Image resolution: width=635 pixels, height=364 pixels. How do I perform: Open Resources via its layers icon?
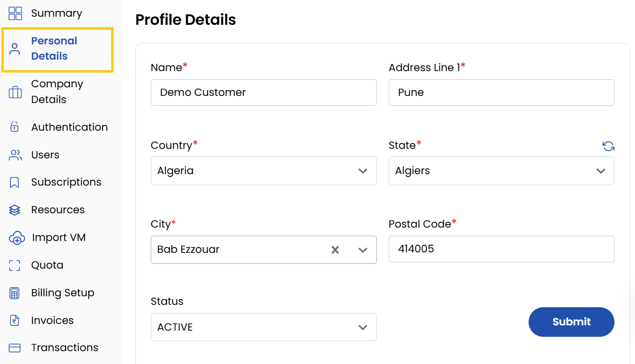(15, 209)
